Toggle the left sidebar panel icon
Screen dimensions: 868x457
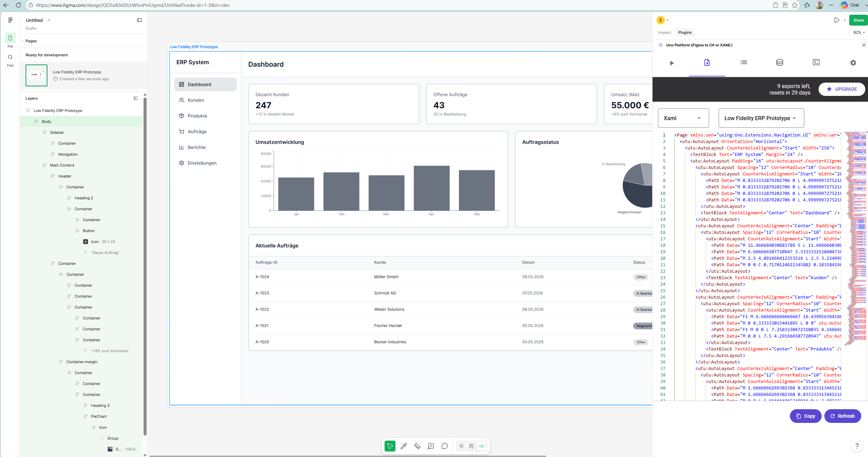pyautogui.click(x=139, y=20)
